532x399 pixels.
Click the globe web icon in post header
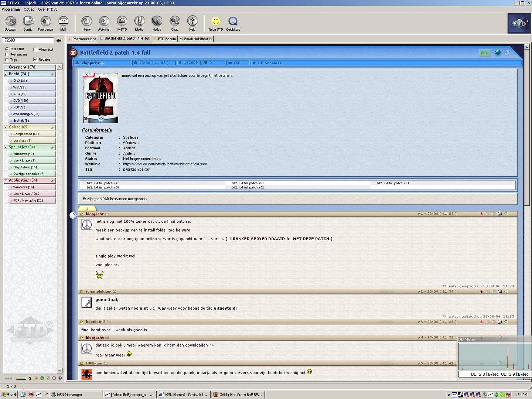pos(498,52)
